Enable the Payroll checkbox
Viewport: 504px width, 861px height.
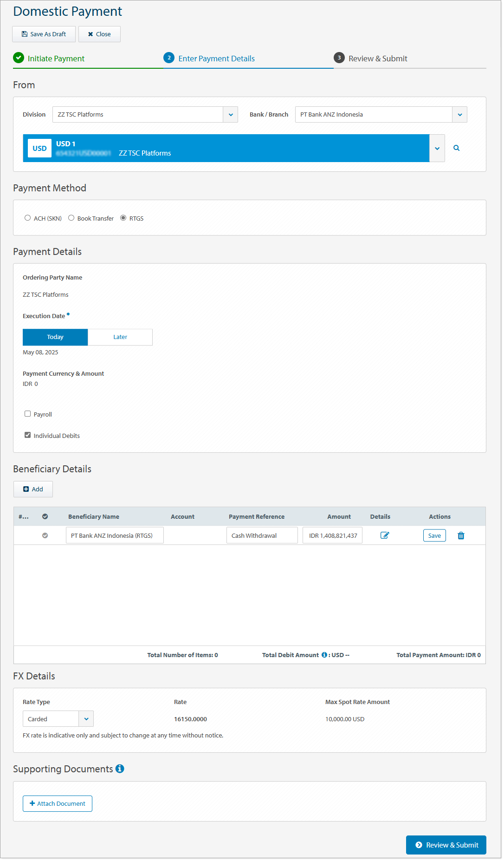[28, 414]
